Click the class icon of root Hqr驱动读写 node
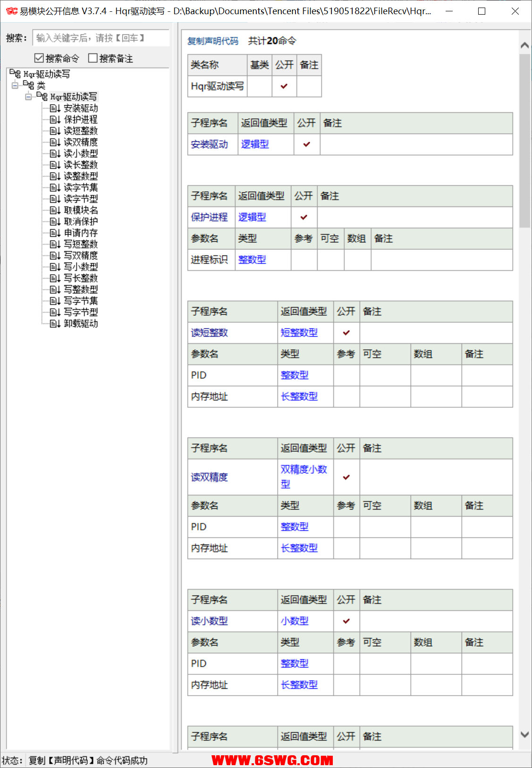 click(15, 74)
